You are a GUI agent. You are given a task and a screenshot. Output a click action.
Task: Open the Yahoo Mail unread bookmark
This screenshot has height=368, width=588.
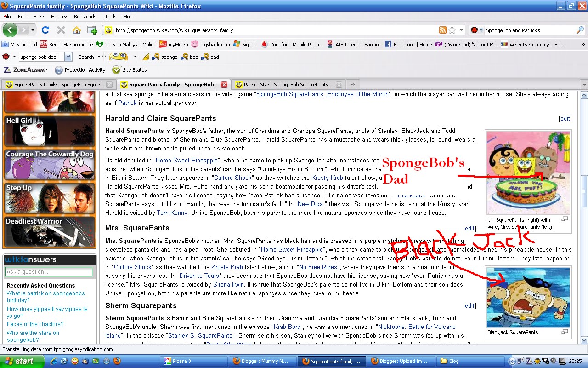[466, 45]
